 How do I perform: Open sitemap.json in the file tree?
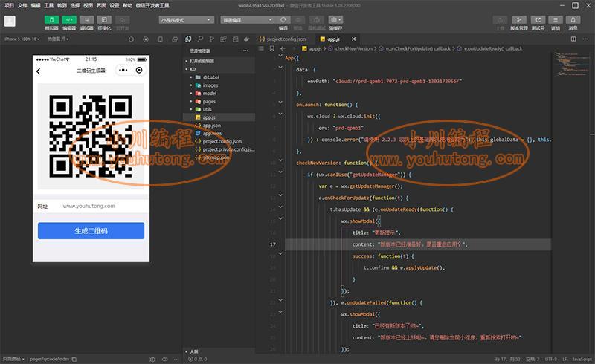[x=219, y=157]
